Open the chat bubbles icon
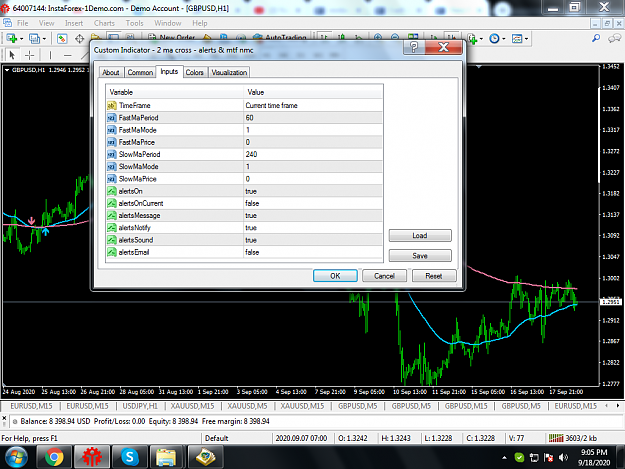Viewport: 625px width, 469px height. click(x=614, y=38)
